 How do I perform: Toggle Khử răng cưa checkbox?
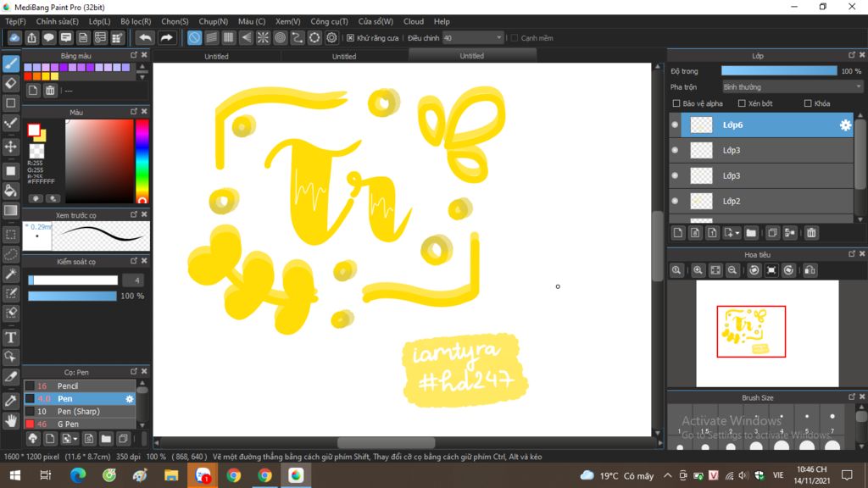coord(350,38)
